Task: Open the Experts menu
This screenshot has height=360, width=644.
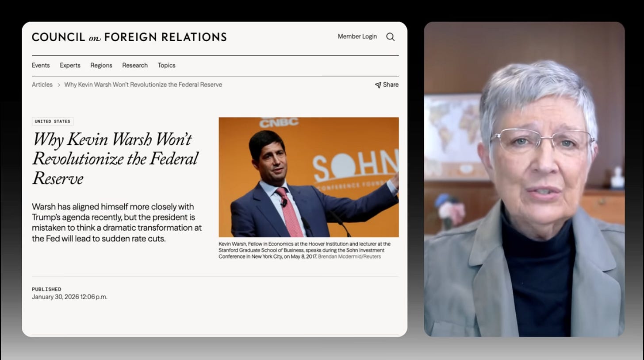Action: (x=70, y=65)
